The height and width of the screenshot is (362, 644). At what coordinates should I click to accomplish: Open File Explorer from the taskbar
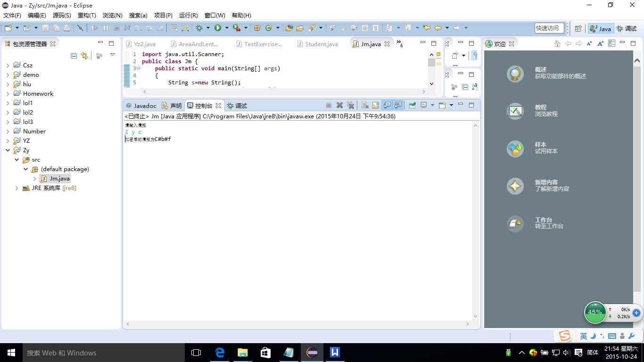coord(243,353)
